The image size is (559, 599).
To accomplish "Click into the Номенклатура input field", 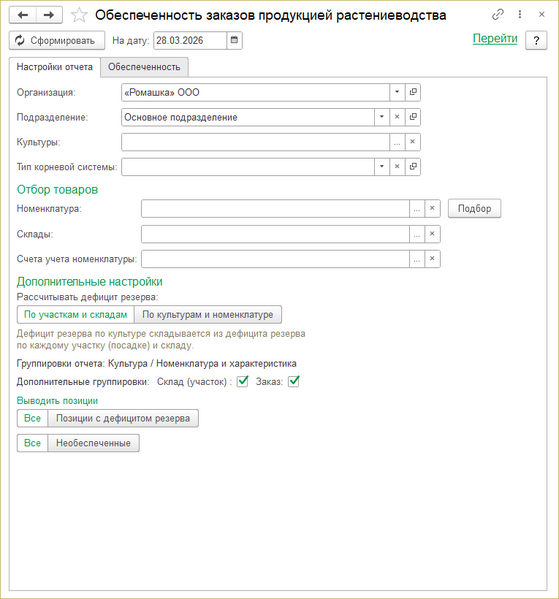I will tap(275, 209).
